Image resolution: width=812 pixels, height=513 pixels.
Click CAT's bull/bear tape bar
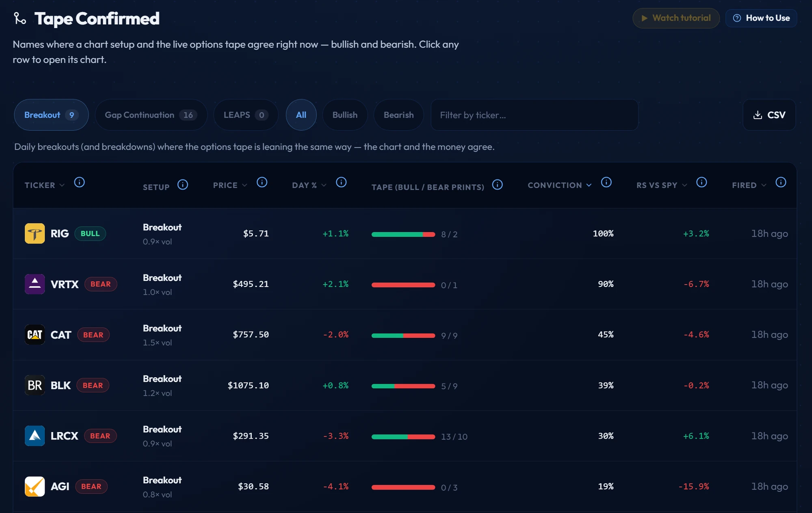pyautogui.click(x=403, y=336)
